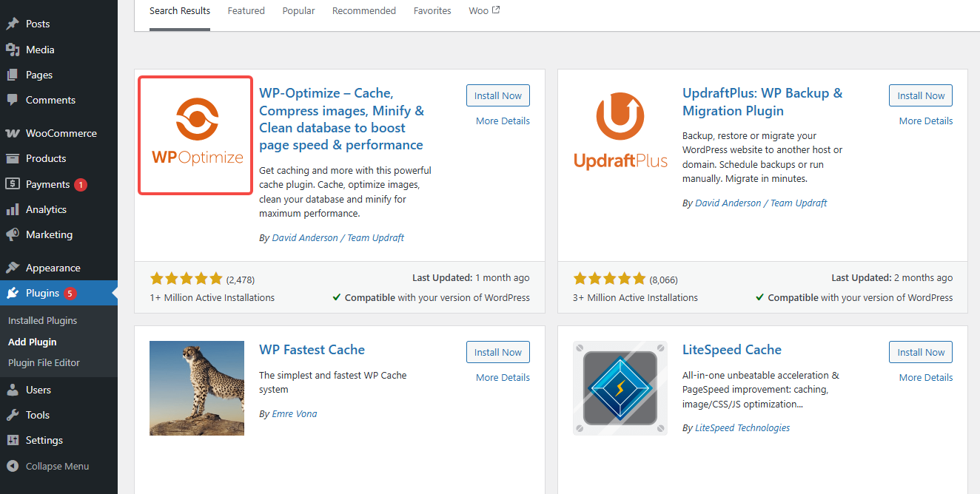Click the Posts pushpin icon in sidebar
980x494 pixels.
tap(13, 24)
